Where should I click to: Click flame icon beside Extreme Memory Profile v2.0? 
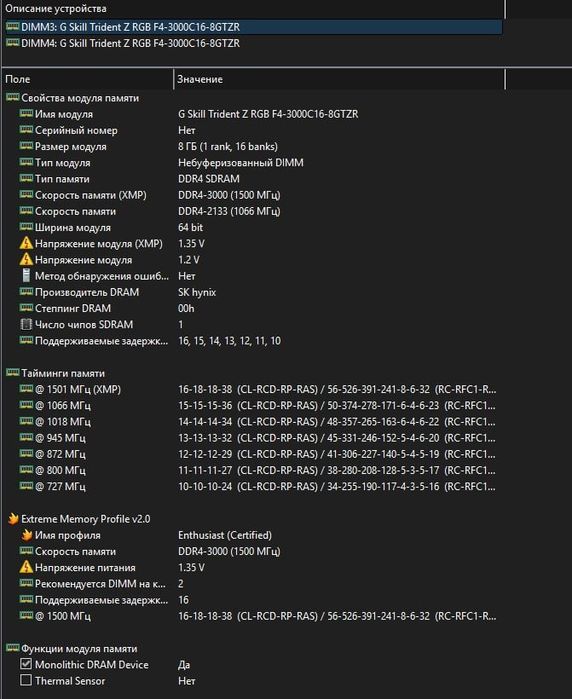13,518
